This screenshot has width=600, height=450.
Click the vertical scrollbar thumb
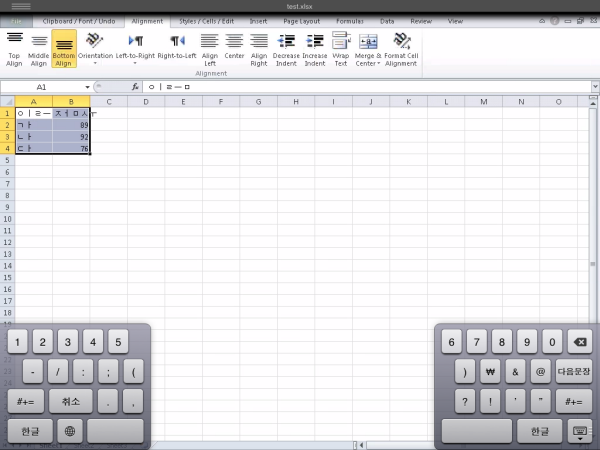coord(593,264)
